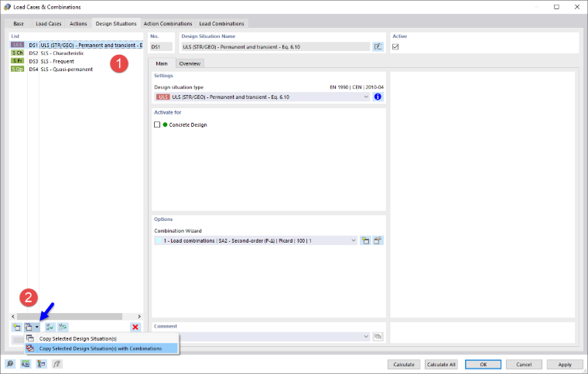Viewport: 588px width, 374px height.
Task: Click the red delete X icon
Action: pyautogui.click(x=135, y=327)
